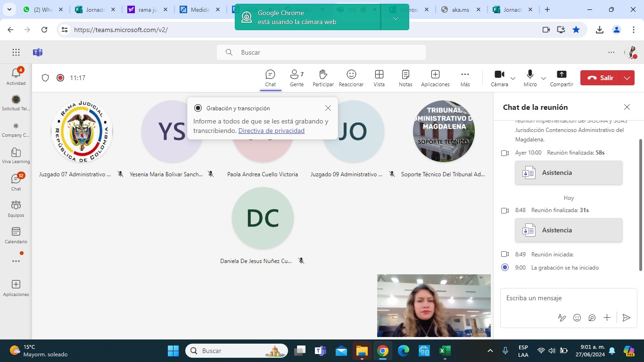Click the red recording indicator icon
The image size is (644, 362).
(60, 78)
